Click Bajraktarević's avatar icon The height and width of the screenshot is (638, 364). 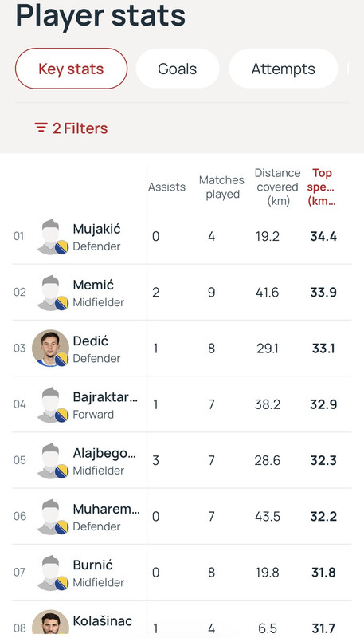[51, 404]
